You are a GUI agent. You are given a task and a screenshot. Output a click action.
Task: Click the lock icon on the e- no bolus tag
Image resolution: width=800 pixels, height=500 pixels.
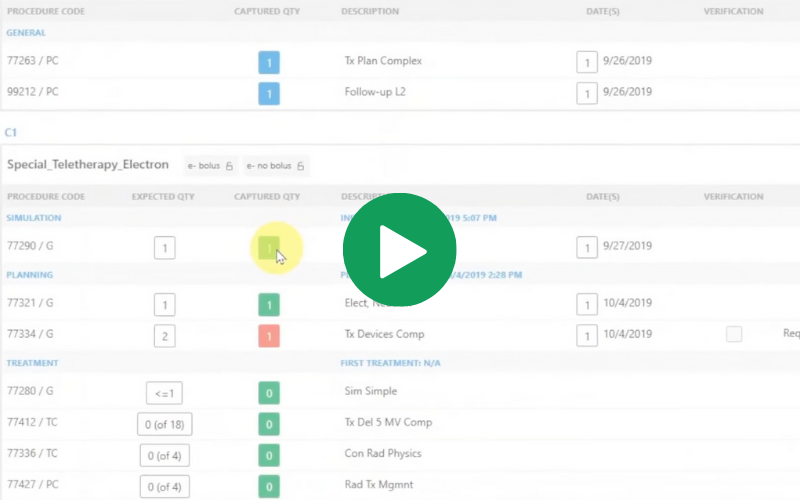(299, 166)
